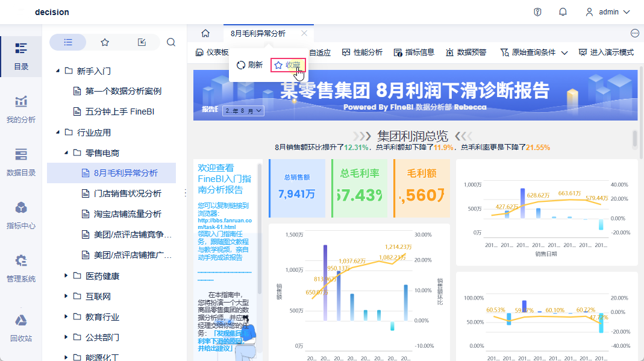Open 淘宝店铺流量分析 report
Screen dimensions: 644x361
pos(122,214)
